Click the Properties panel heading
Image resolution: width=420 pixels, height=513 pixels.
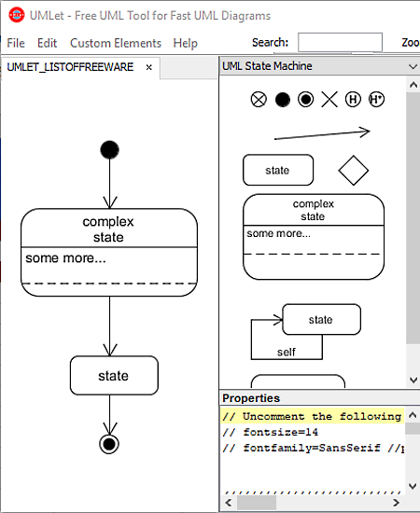click(251, 398)
